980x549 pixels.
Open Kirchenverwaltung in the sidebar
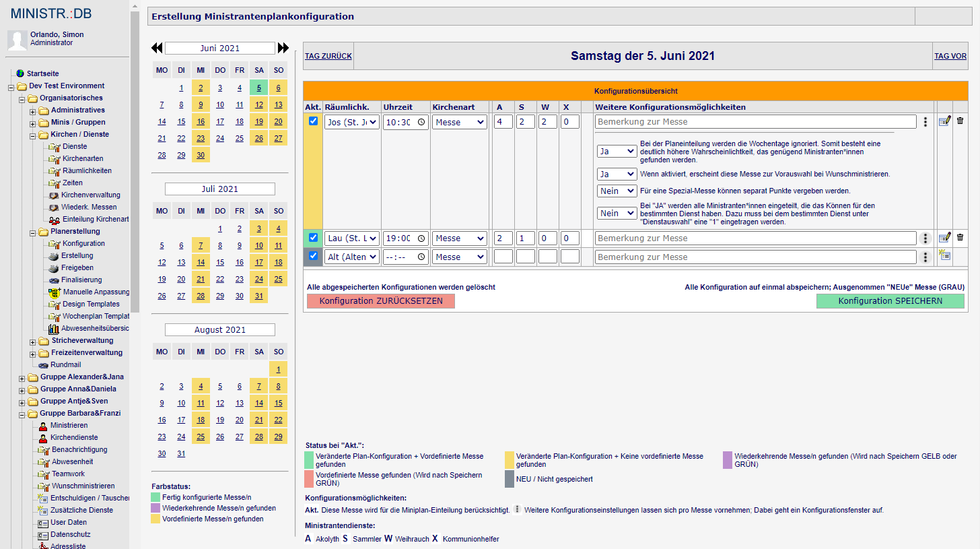91,195
